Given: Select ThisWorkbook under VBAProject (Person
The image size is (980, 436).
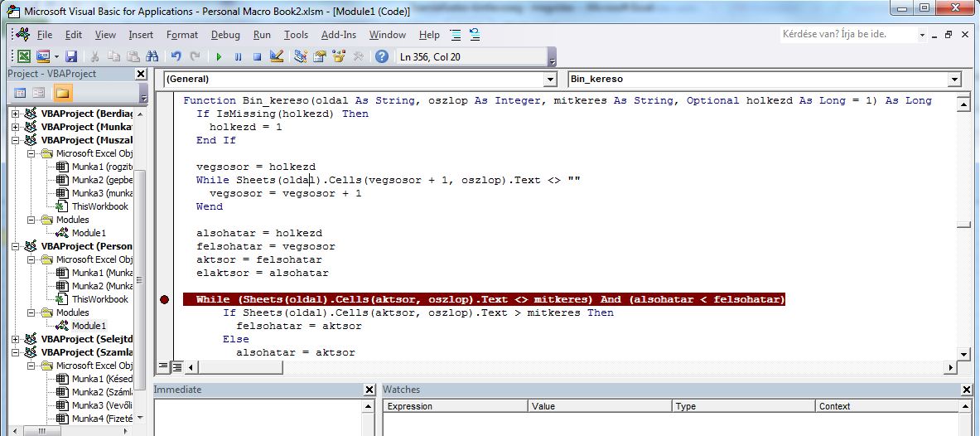Looking at the screenshot, I should (100, 299).
